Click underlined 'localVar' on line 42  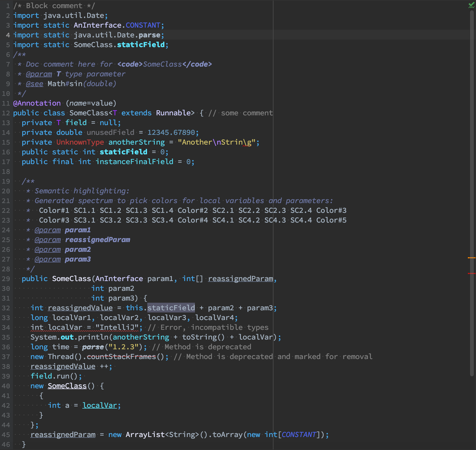pos(100,406)
